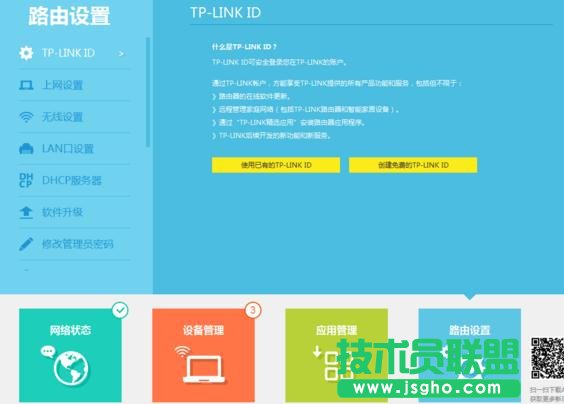The width and height of the screenshot is (564, 404).
Task: Click the number 3 badge on 设备管理
Action: coord(253,310)
